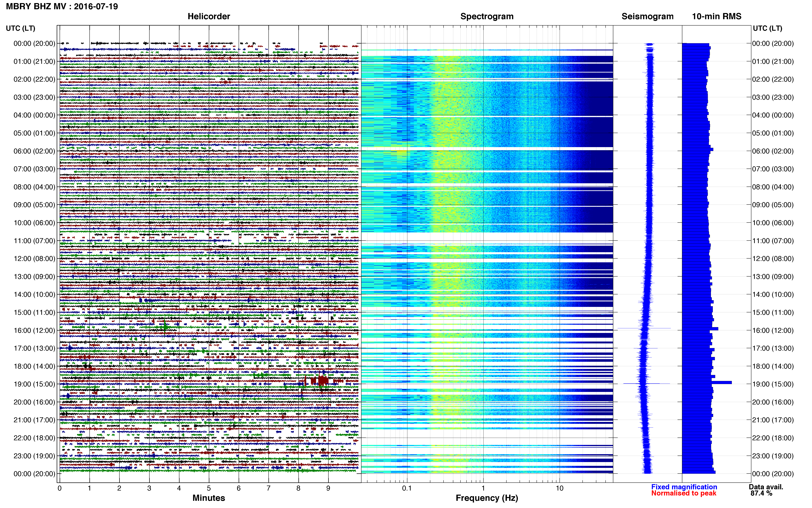This screenshot has height=508, width=812.
Task: Click the '87.4 %' availability value
Action: 761,493
